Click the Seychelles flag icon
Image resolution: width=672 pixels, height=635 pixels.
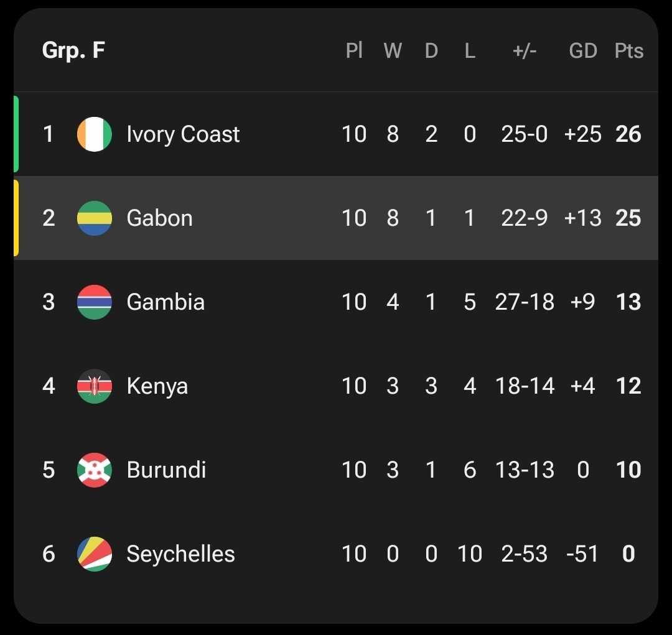pyautogui.click(x=95, y=554)
